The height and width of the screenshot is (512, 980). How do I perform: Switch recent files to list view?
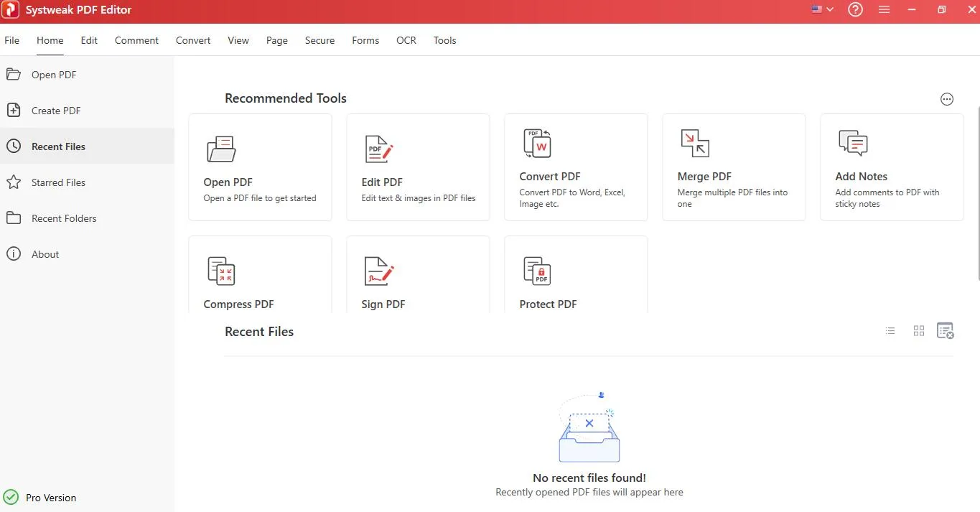click(x=890, y=331)
